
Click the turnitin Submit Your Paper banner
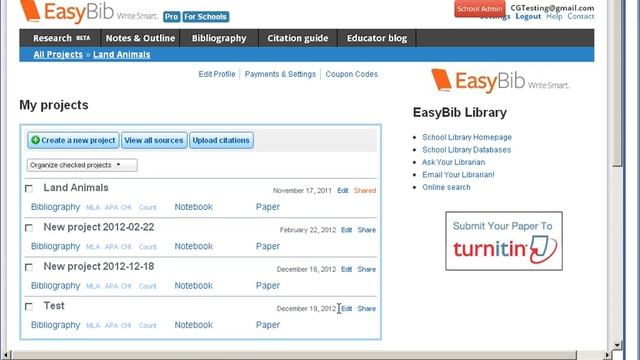(504, 241)
